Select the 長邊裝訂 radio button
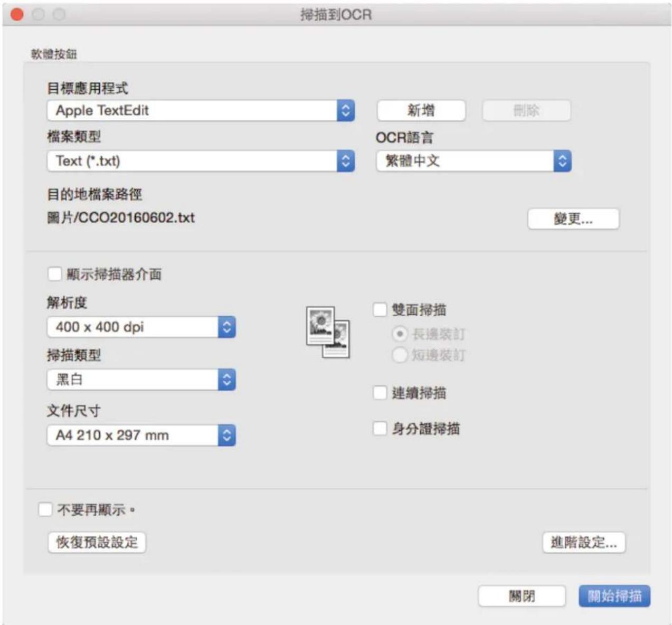672x625 pixels. coord(400,334)
